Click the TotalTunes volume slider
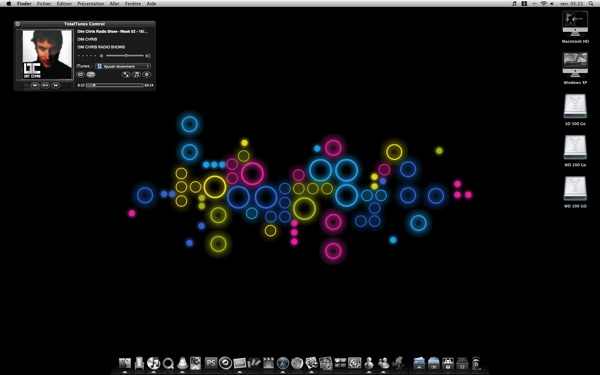 coord(125,56)
